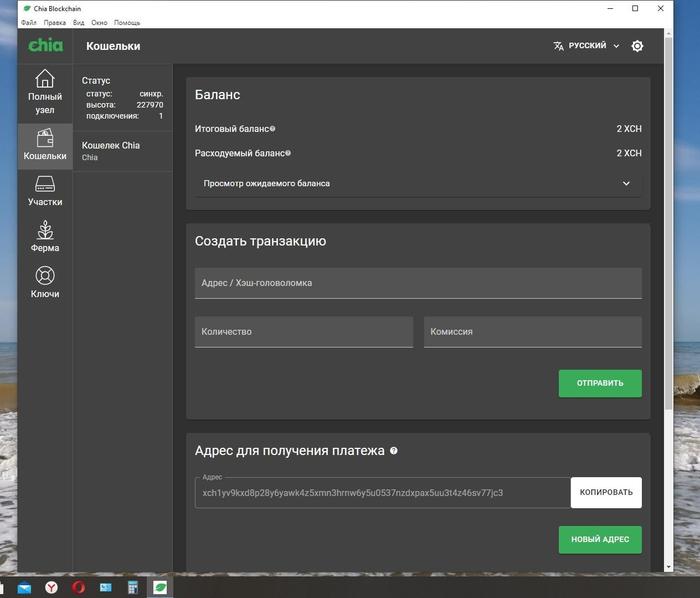The width and height of the screenshot is (700, 598).
Task: Open the Keys (Ключи) section
Action: click(x=45, y=283)
